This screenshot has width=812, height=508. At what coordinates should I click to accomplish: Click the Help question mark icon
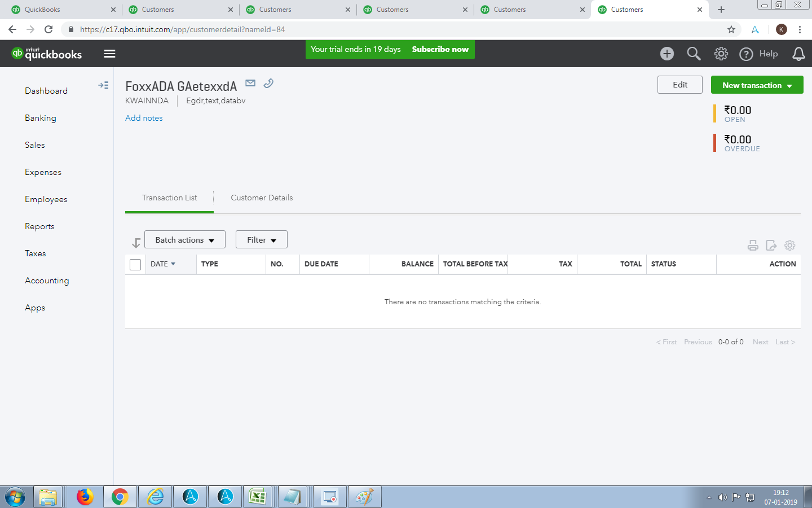coord(746,54)
